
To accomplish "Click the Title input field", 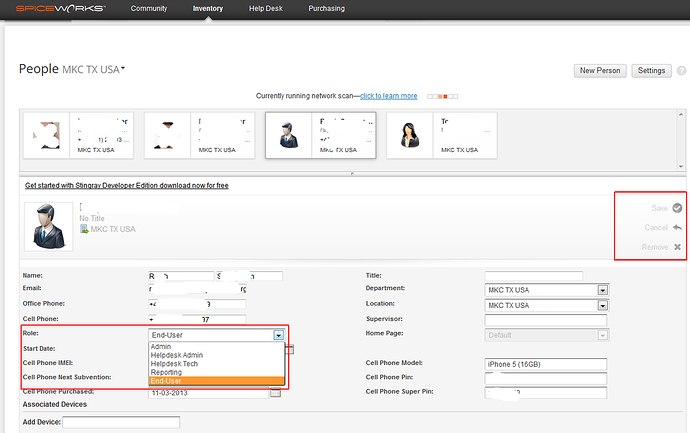I will 533,276.
